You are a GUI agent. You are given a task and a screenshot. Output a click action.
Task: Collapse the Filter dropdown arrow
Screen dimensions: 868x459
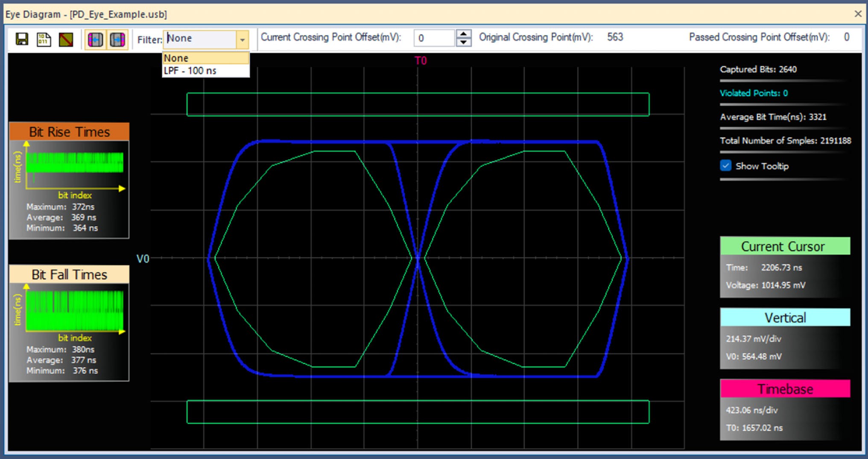[x=243, y=40]
